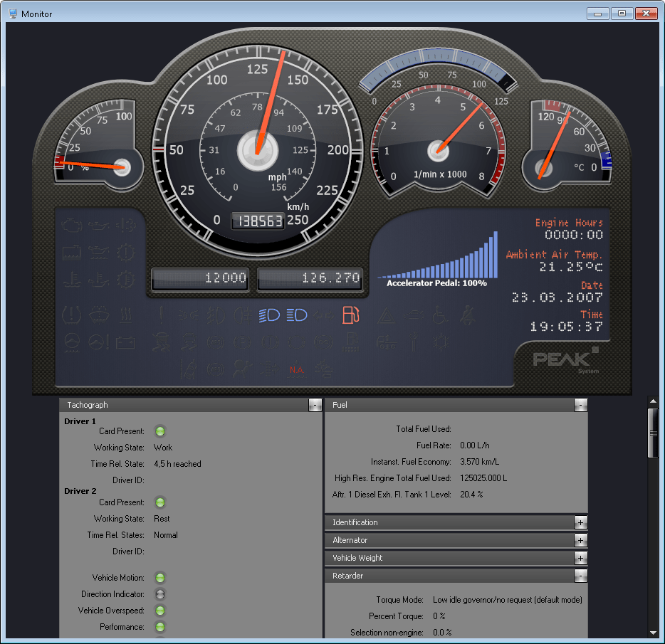Click the odometer reading display
This screenshot has height=644, width=665.
[x=258, y=221]
